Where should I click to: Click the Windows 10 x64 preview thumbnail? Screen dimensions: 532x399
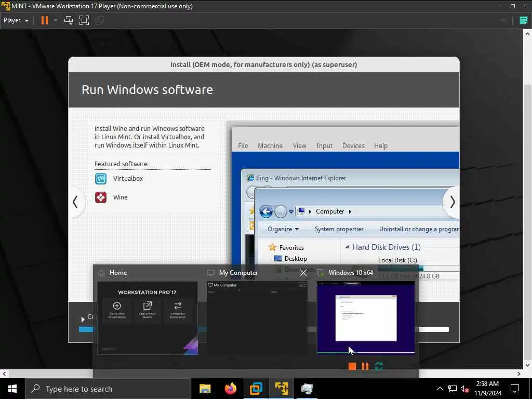(366, 318)
